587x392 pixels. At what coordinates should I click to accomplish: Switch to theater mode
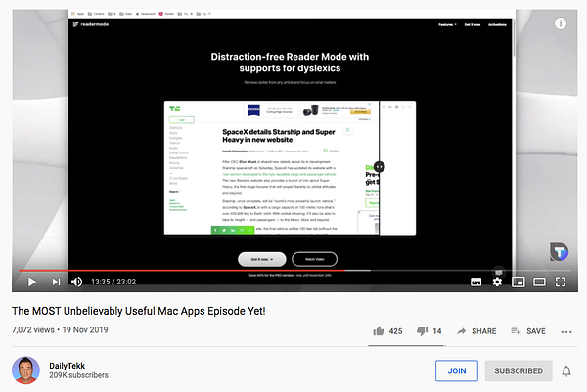click(539, 282)
